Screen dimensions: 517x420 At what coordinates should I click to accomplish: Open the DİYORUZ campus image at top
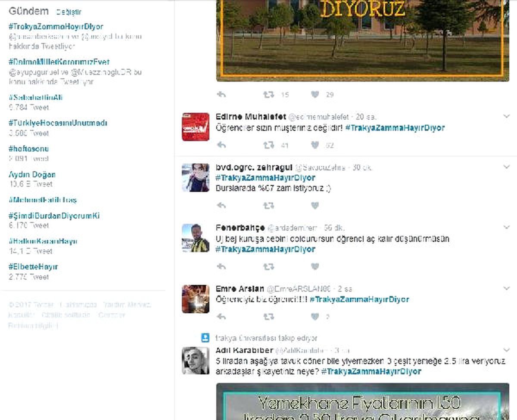click(362, 40)
